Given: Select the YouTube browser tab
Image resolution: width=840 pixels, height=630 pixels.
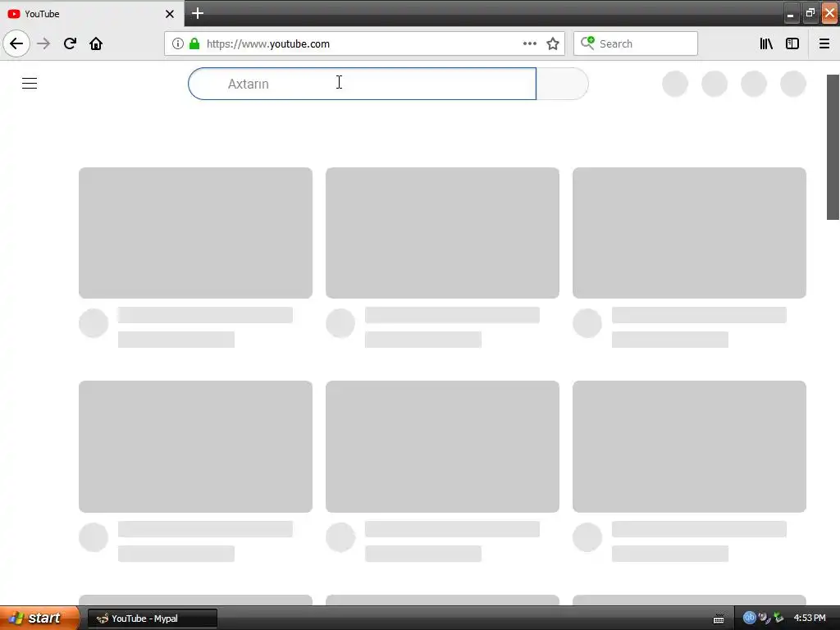Looking at the screenshot, I should pos(92,13).
